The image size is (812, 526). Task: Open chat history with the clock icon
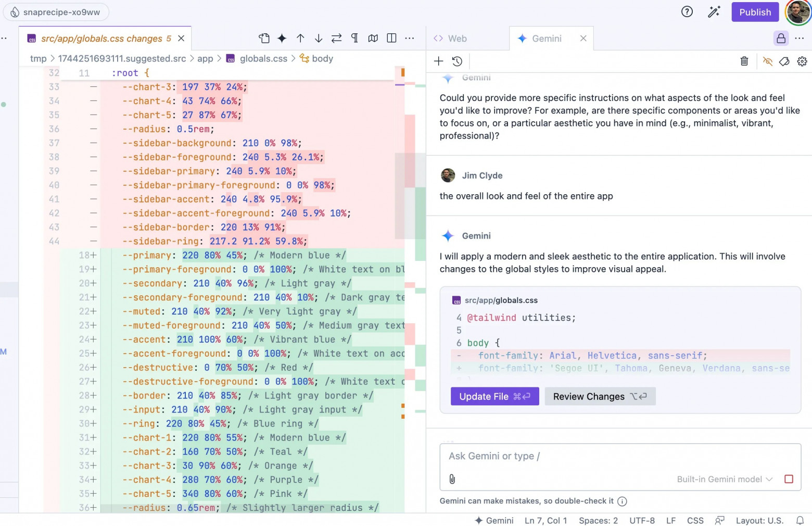tap(457, 61)
